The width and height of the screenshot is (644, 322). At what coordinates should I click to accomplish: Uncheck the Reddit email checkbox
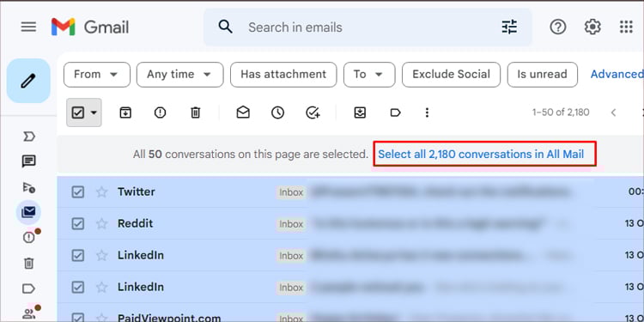click(77, 223)
